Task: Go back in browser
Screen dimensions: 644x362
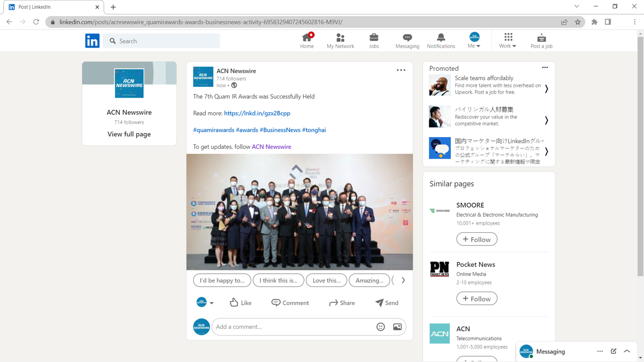Action: [9, 22]
